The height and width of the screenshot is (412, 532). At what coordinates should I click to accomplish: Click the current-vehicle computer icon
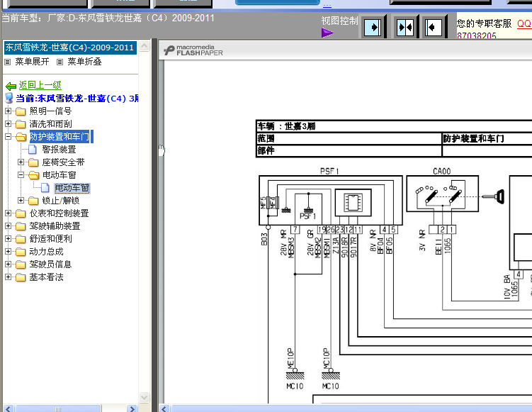[9, 98]
